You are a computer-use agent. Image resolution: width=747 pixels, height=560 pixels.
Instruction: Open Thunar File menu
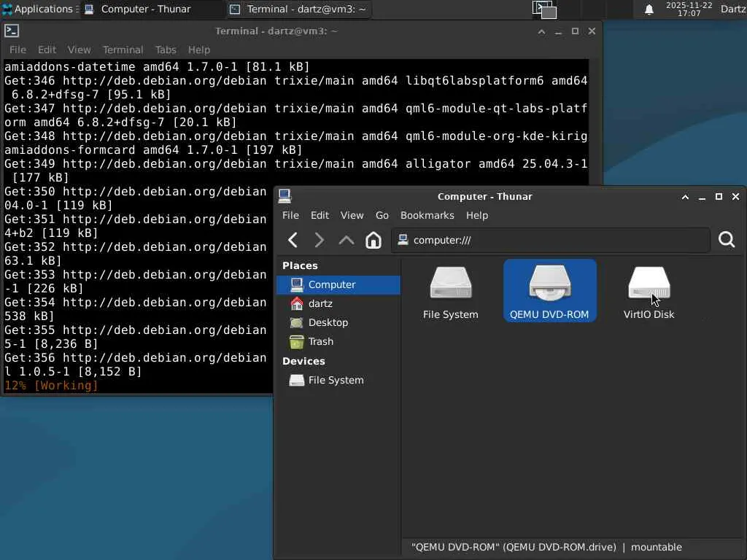(x=290, y=215)
